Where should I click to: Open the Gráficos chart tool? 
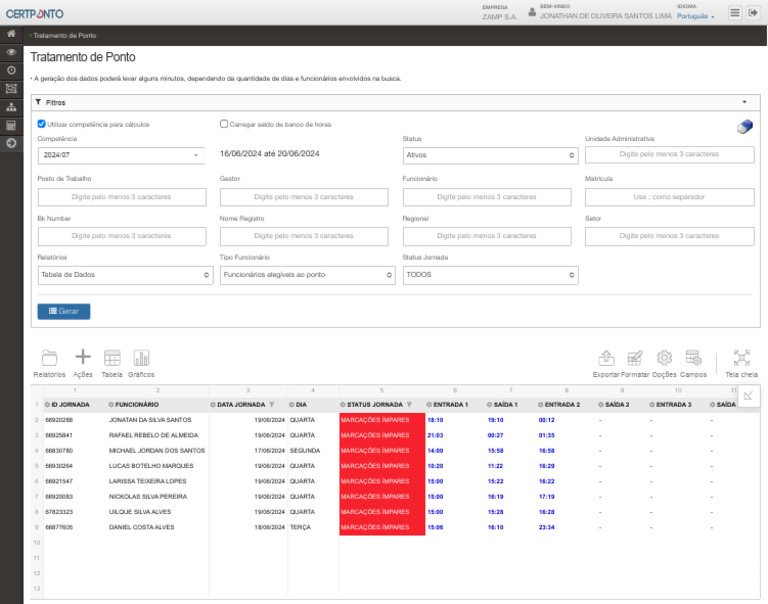pos(141,358)
